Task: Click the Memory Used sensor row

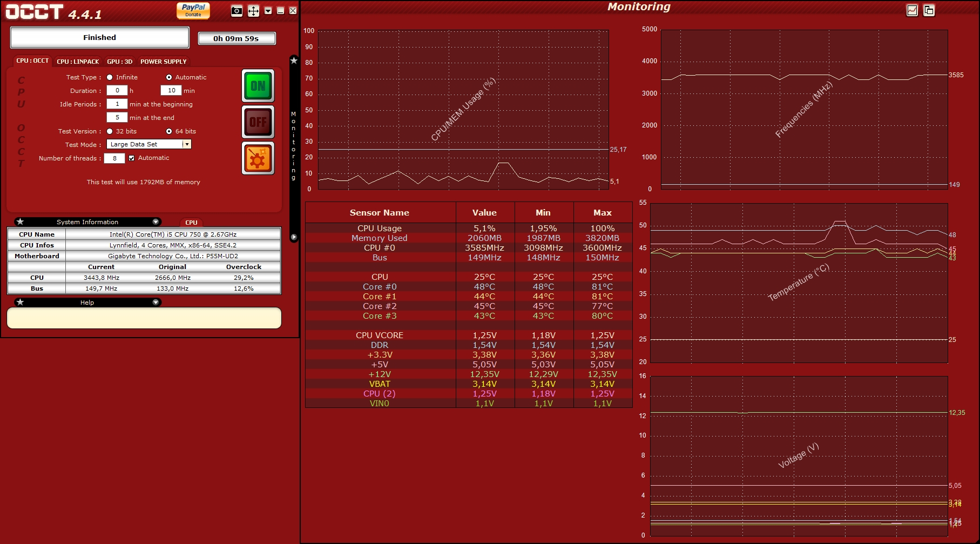Action: [x=469, y=238]
